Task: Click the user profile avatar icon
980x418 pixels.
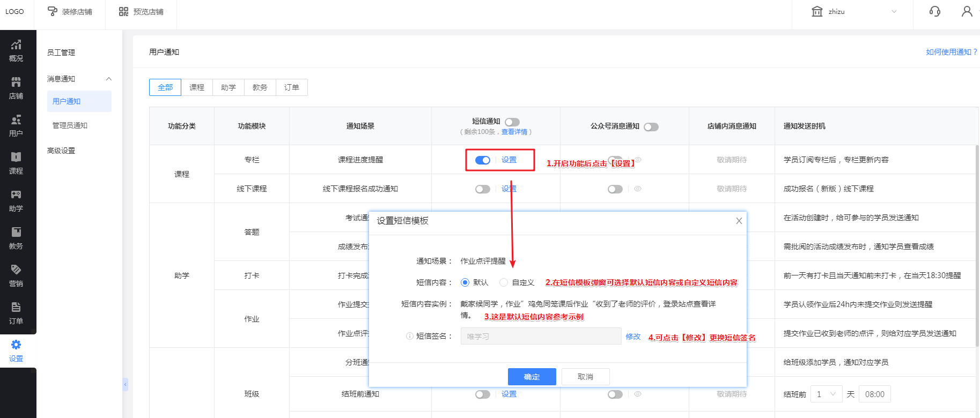Action: [967, 11]
